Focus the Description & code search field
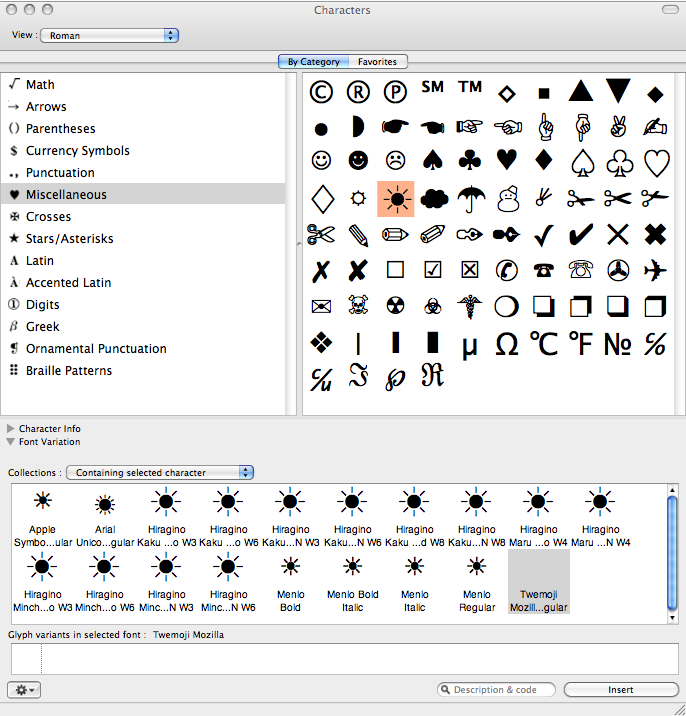Image resolution: width=686 pixels, height=716 pixels. point(496,690)
